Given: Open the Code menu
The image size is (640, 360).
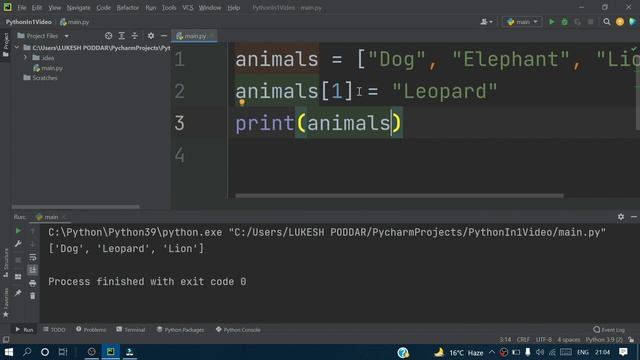Looking at the screenshot, I should pos(103,8).
